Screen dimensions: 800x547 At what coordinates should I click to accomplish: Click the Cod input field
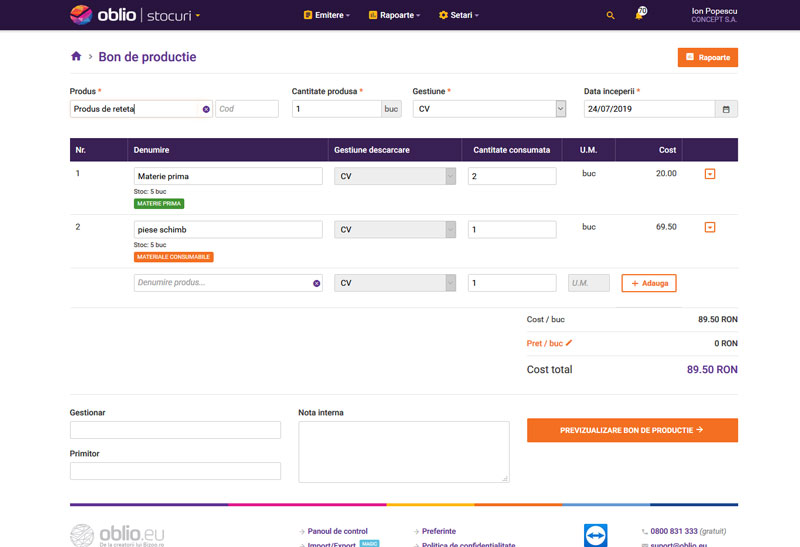coord(247,109)
